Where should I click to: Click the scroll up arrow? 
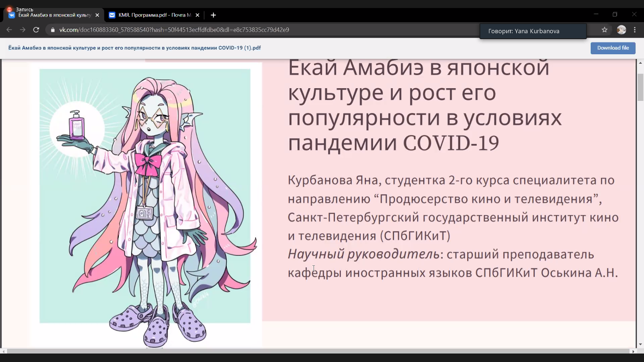[x=640, y=63]
